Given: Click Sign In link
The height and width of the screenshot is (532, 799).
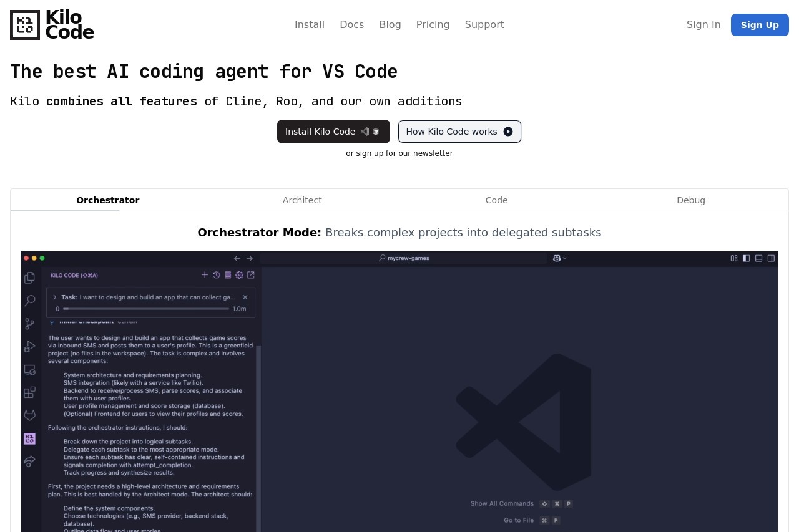Looking at the screenshot, I should (x=703, y=24).
